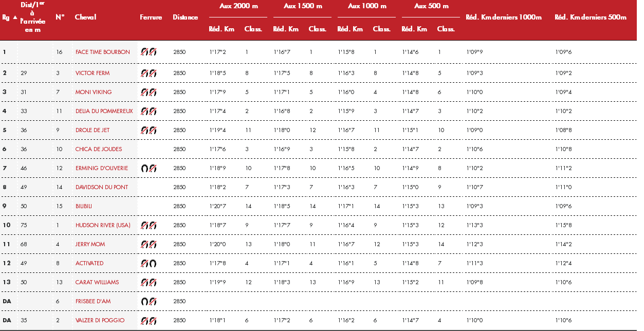Screen dimensions: 644x331
Task: Open the VICTOR FERM horse link
Action: click(x=93, y=73)
